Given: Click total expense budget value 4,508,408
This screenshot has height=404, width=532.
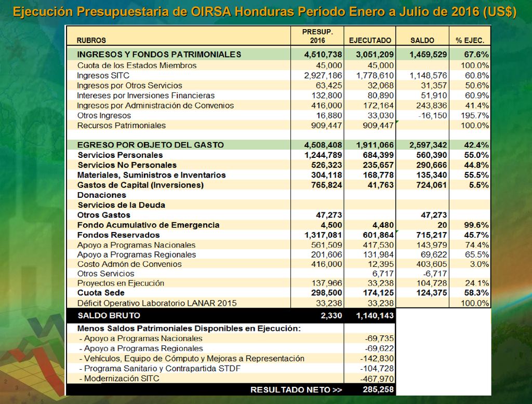Looking at the screenshot, I should [x=323, y=145].
